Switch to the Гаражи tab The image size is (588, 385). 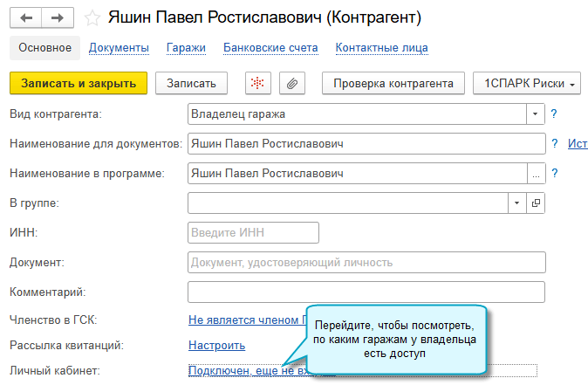[x=185, y=48]
